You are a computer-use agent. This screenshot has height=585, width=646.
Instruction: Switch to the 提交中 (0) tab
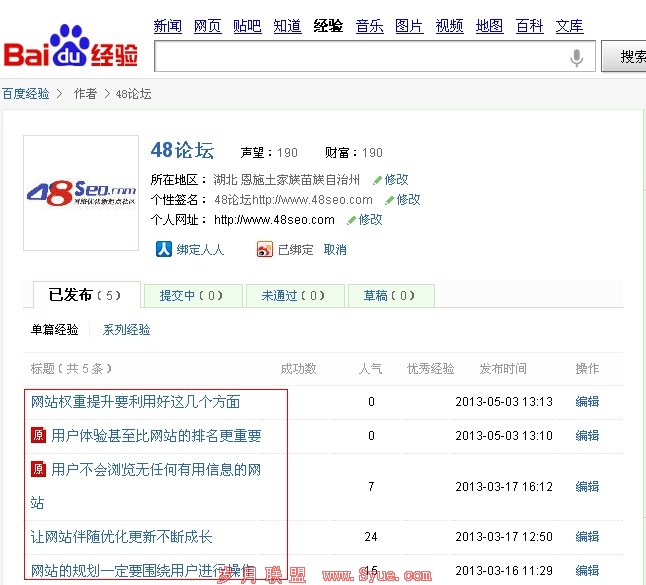(191, 295)
